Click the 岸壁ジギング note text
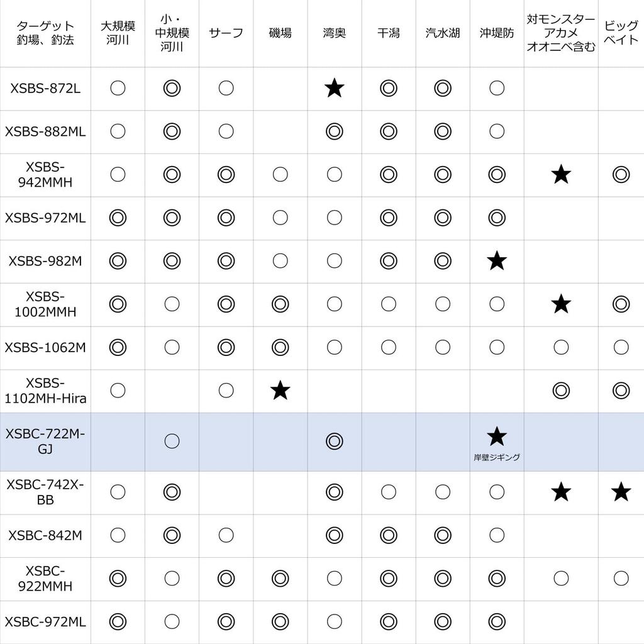The width and height of the screenshot is (644, 644). click(x=497, y=457)
